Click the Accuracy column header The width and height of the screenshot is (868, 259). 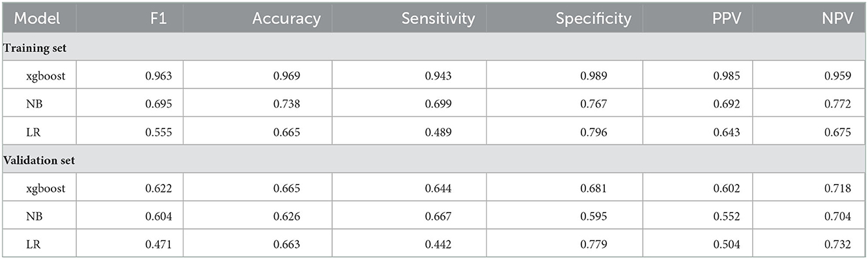(287, 19)
